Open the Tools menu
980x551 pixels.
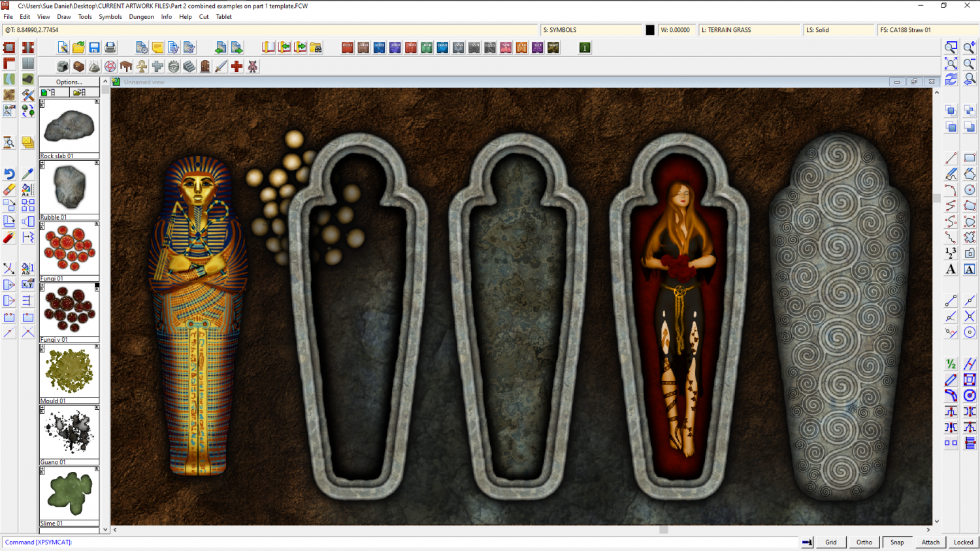[85, 17]
